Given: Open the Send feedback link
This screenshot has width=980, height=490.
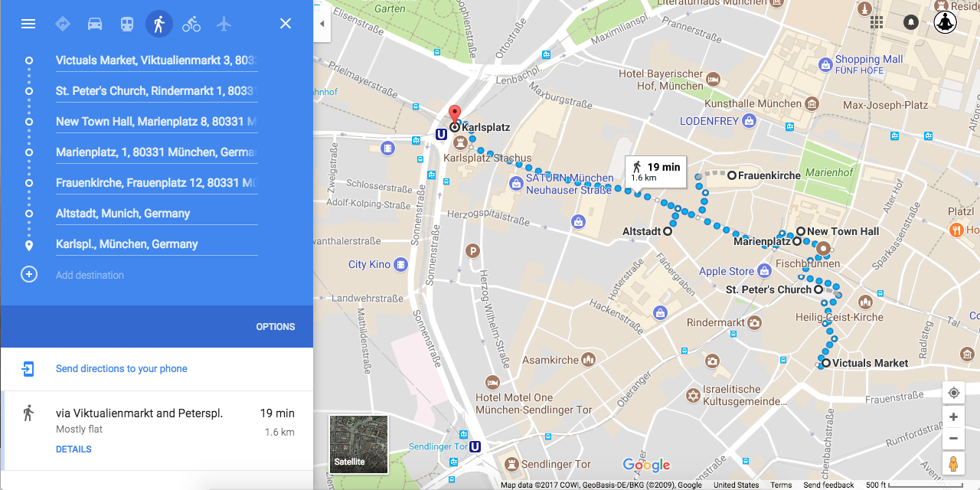Looking at the screenshot, I should click(828, 485).
